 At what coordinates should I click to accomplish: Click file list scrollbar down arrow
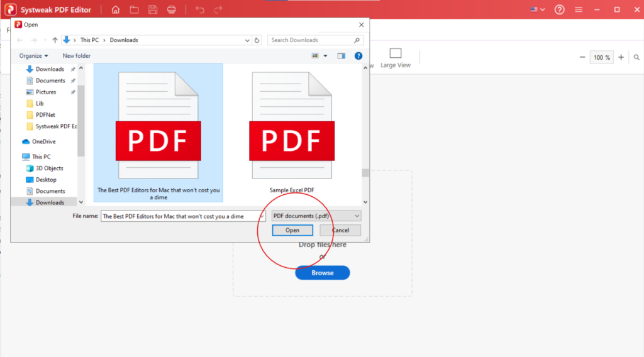point(365,202)
